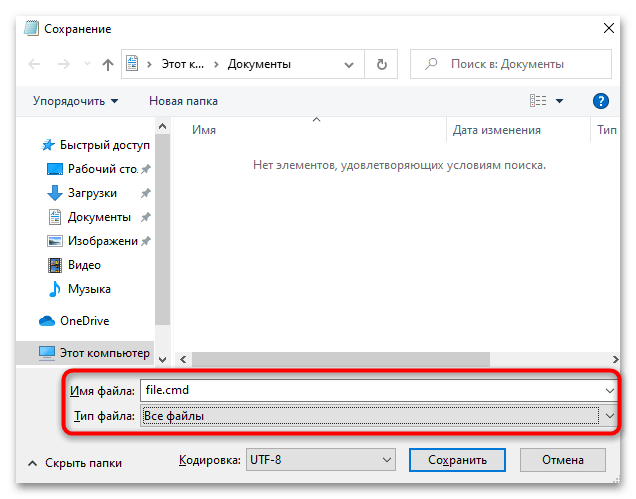Click the horizontal scroll left arrow
Image resolution: width=636 pixels, height=499 pixels.
tap(183, 359)
